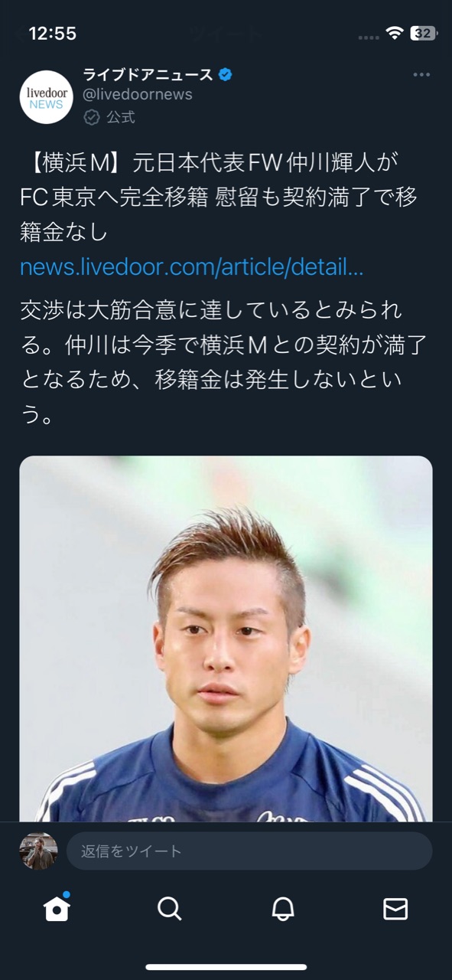Tap the home indicator bar
Image resolution: width=452 pixels, height=980 pixels.
[x=226, y=967]
